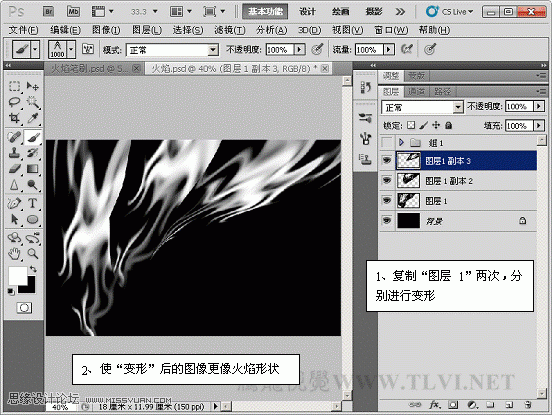Lock all for the layer

[x=448, y=125]
